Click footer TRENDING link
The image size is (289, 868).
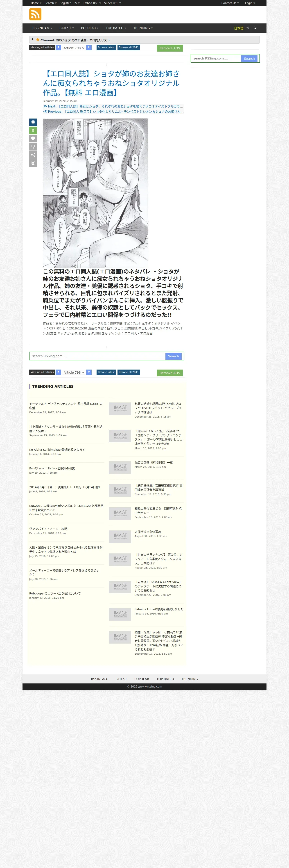[x=190, y=679]
